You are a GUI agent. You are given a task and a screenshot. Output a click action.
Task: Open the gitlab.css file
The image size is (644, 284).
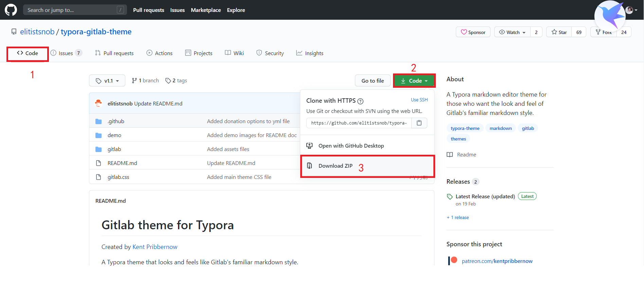coord(118,177)
